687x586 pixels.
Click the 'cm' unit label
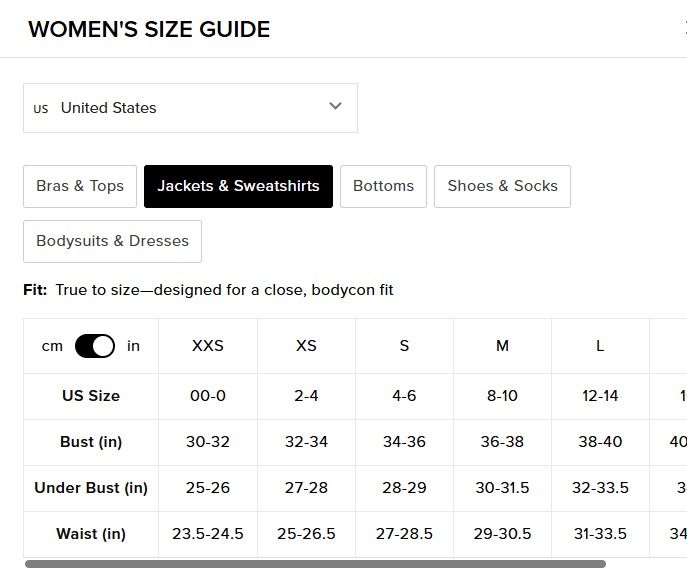52,346
